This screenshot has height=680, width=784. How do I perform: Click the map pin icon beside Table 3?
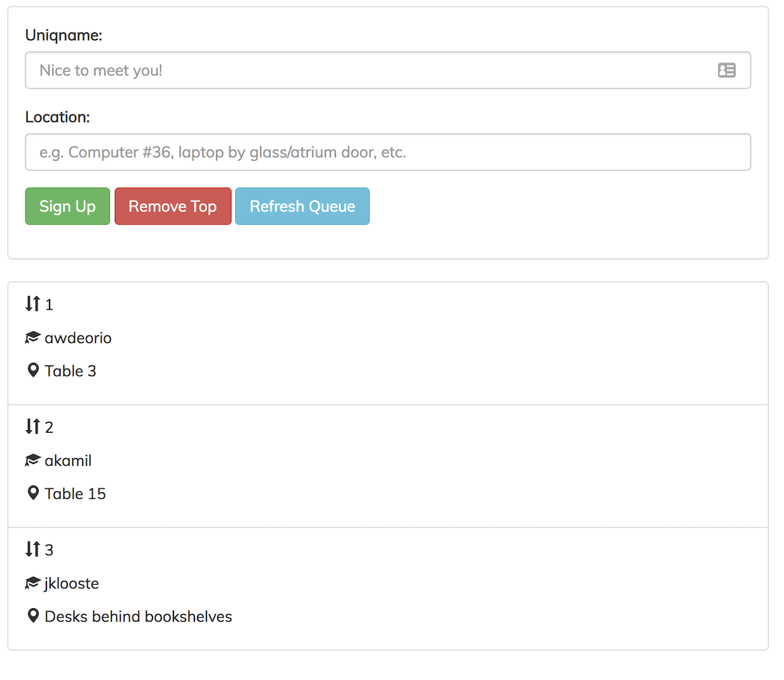(x=34, y=371)
